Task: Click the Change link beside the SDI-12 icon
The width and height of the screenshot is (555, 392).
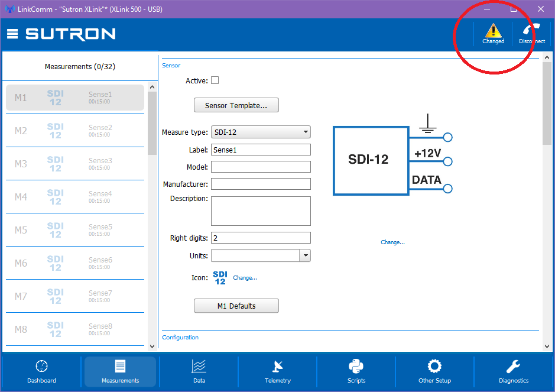Action: 245,278
